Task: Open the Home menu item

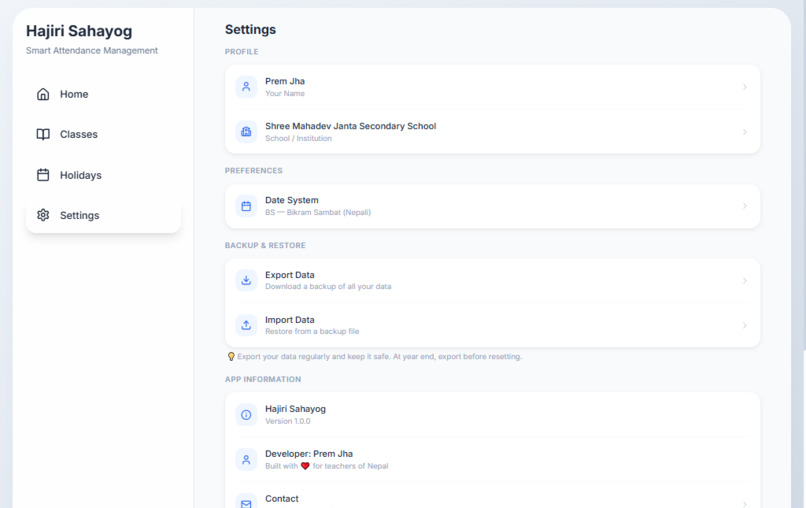Action: [x=103, y=94]
